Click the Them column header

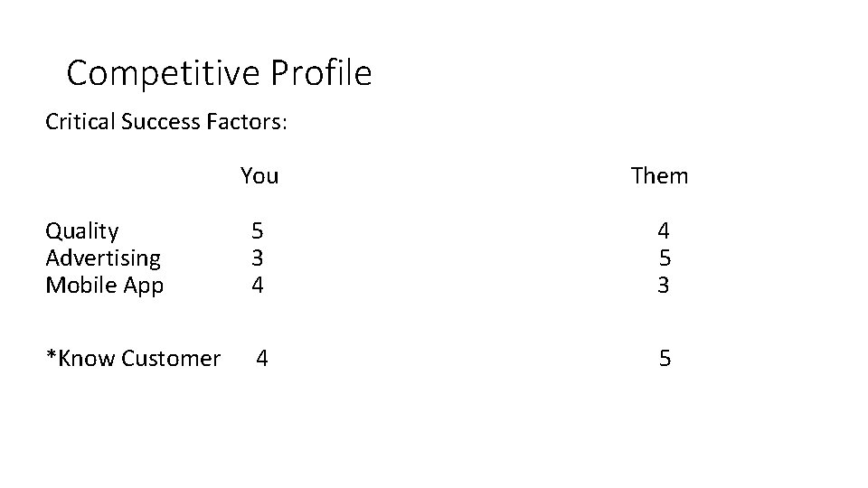(x=659, y=176)
